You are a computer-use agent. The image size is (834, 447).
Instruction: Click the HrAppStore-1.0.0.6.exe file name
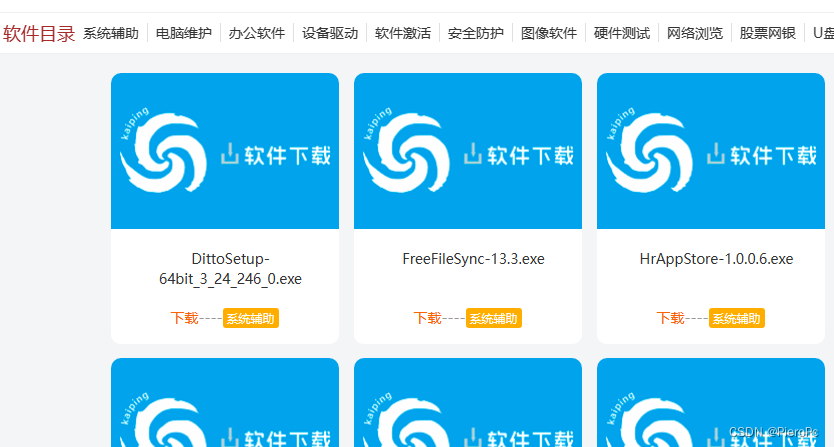[x=716, y=259]
